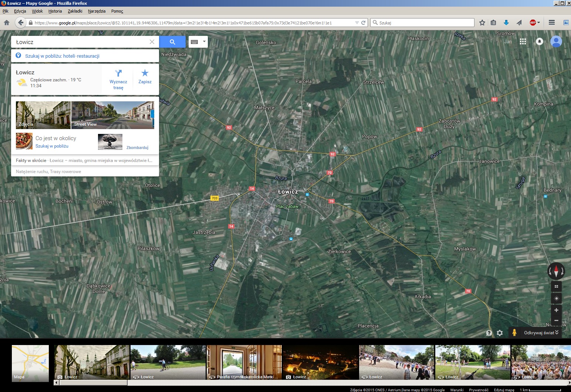The width and height of the screenshot is (571, 392).
Task: Click the Szukaj w pobliżu link
Action: [x=52, y=146]
